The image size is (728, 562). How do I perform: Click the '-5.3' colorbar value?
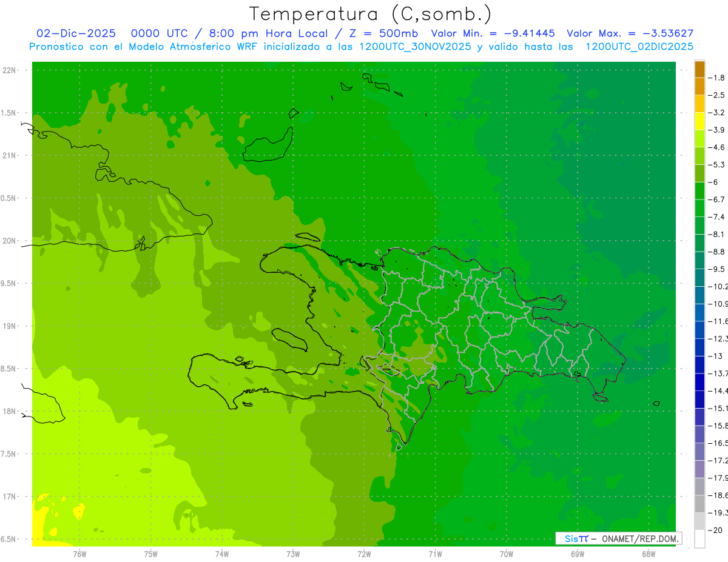pyautogui.click(x=716, y=164)
